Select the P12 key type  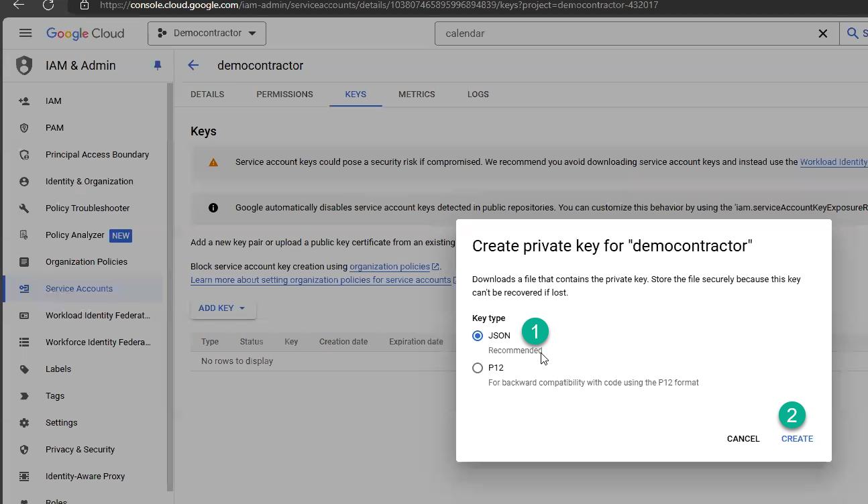coord(478,368)
